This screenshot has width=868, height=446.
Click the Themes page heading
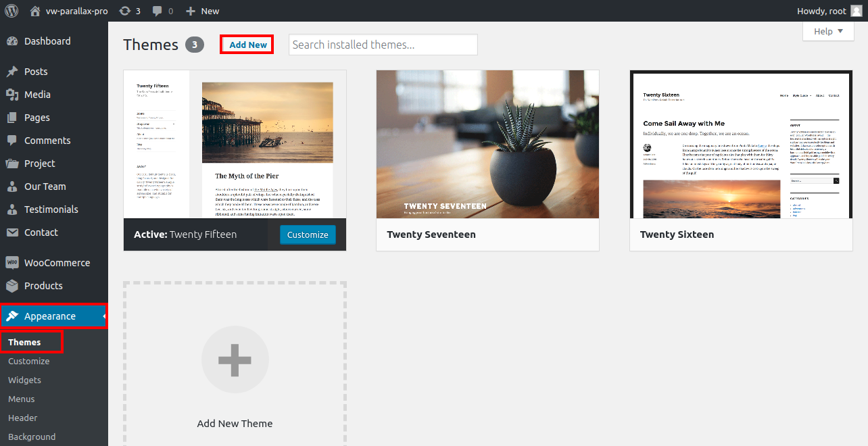tap(151, 45)
